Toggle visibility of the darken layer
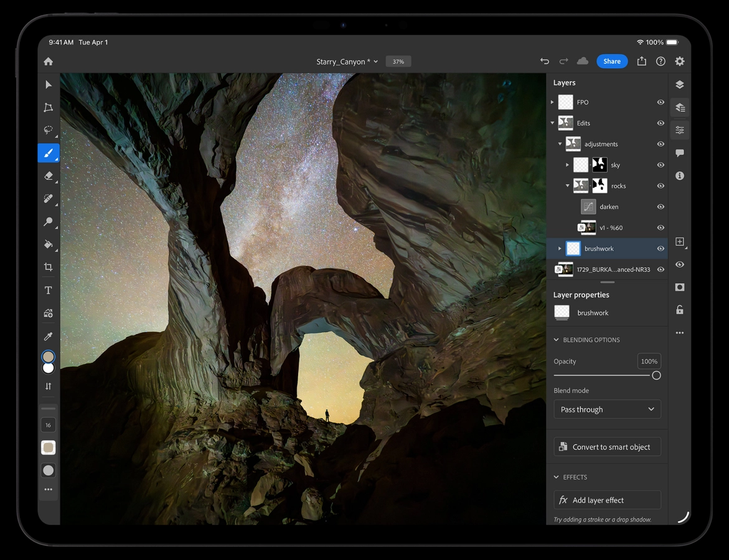This screenshot has height=560, width=729. tap(661, 207)
